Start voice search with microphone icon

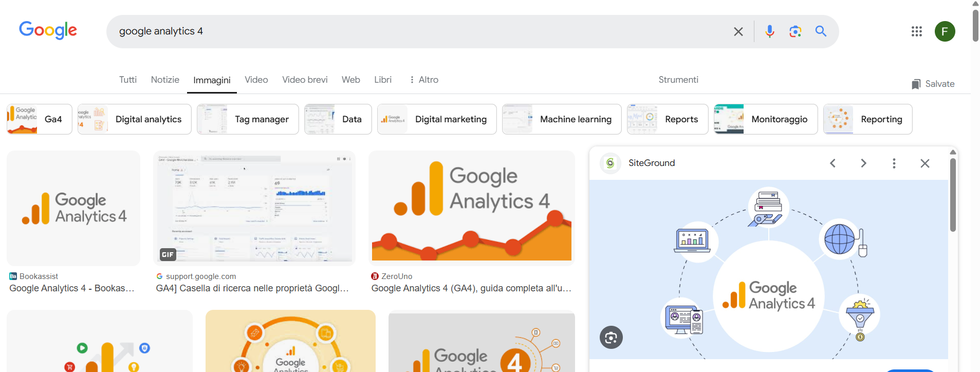click(x=769, y=31)
